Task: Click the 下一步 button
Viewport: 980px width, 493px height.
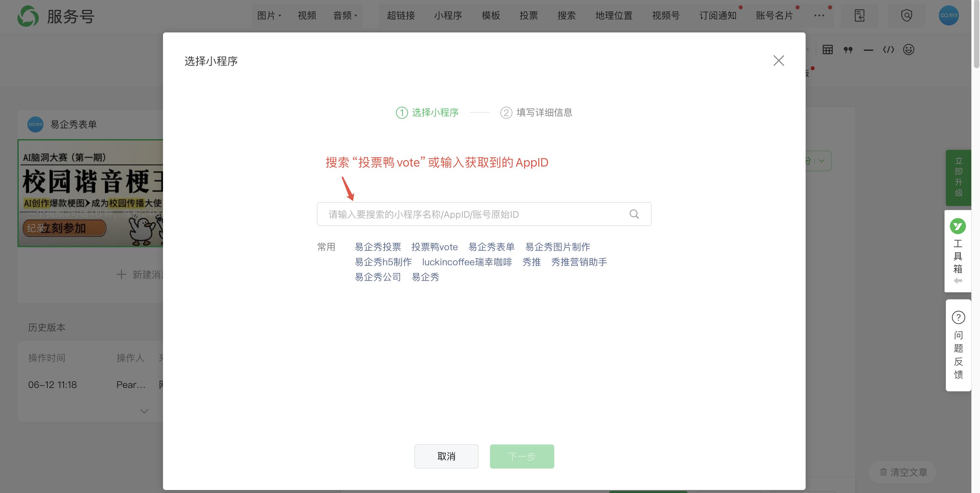Action: pos(521,456)
